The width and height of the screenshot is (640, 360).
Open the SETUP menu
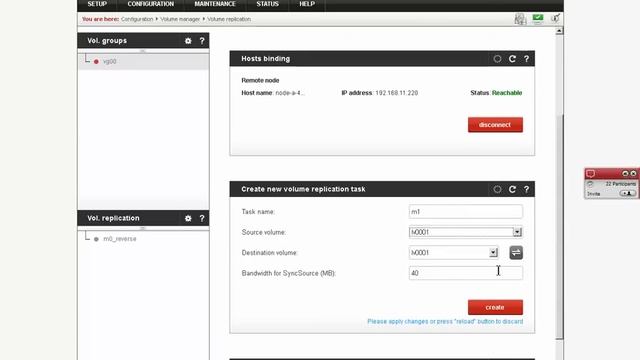pos(97,4)
